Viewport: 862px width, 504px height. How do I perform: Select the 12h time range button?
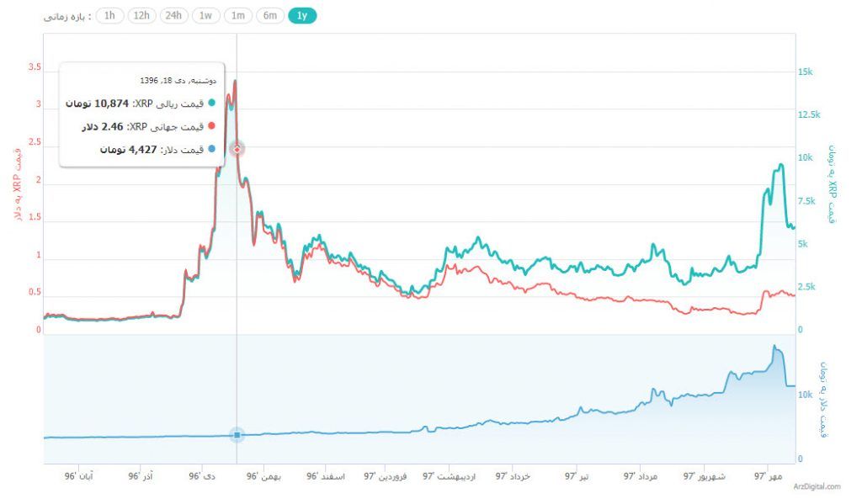(x=141, y=15)
